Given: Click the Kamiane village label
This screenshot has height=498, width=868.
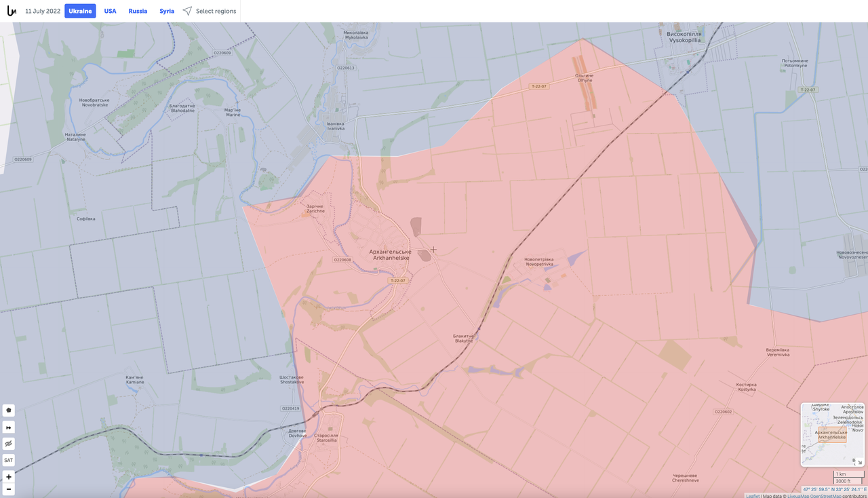Looking at the screenshot, I should point(135,379).
